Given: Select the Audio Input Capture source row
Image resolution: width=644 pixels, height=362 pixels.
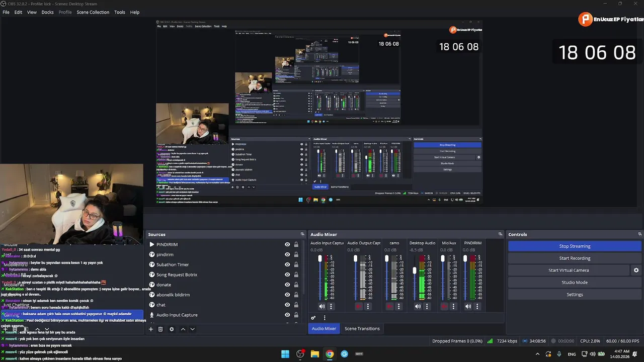Looking at the screenshot, I should (x=224, y=315).
